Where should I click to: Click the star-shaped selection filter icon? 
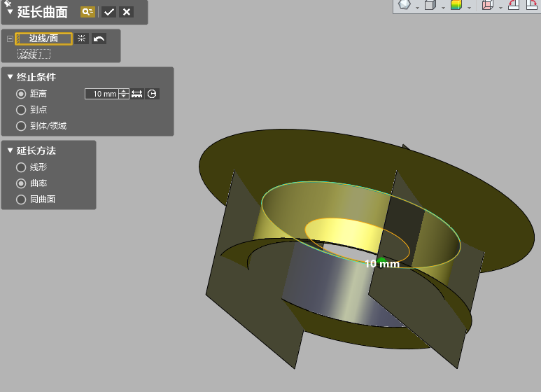click(81, 38)
